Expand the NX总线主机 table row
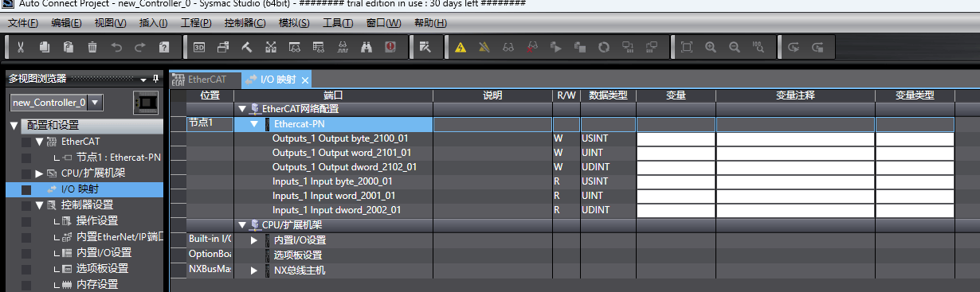 (254, 271)
